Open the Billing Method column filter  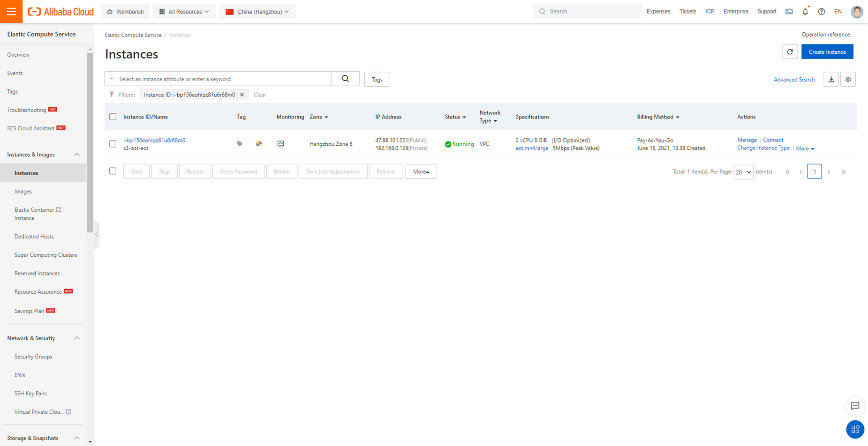[x=678, y=117]
